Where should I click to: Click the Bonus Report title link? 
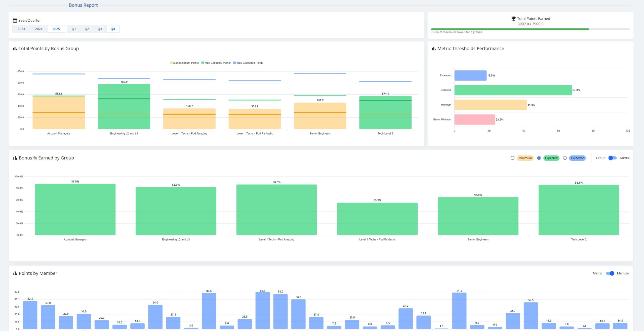tap(83, 5)
